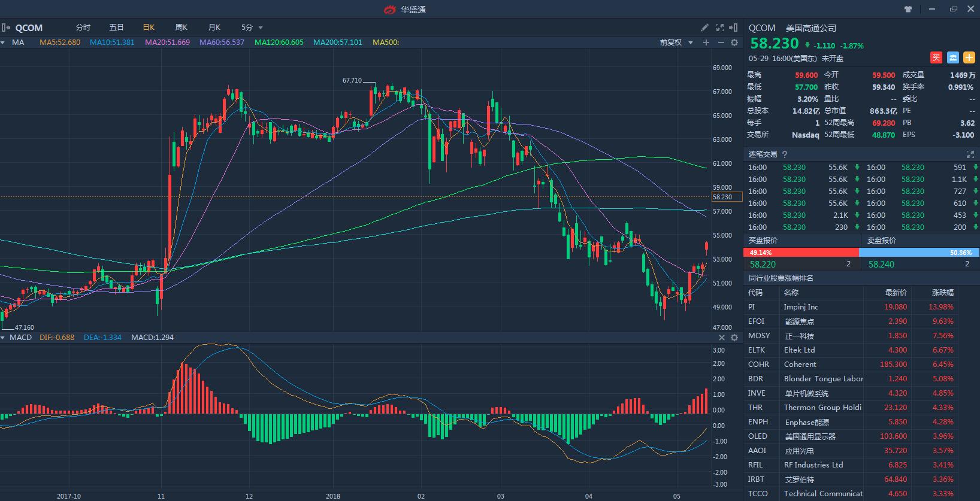The height and width of the screenshot is (501, 980).
Task: Open Impinj Inc in industry ranking list
Action: pos(801,307)
